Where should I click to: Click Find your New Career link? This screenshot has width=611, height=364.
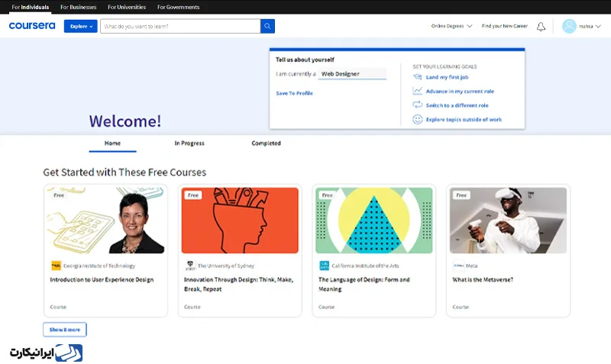coord(504,26)
